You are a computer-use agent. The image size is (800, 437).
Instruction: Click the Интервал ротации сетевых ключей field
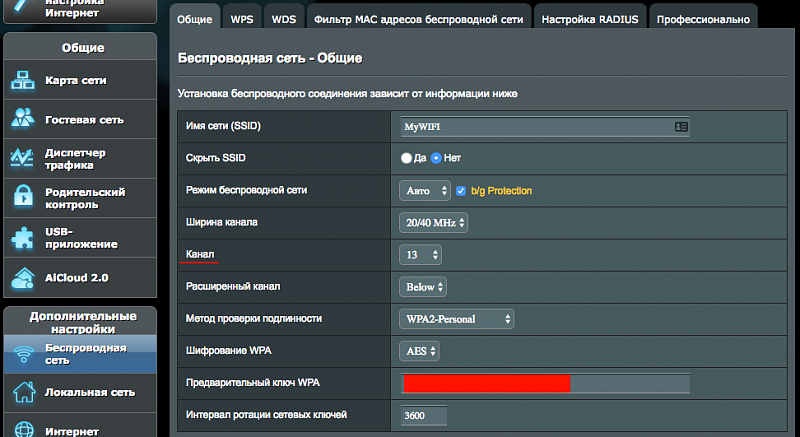click(423, 414)
